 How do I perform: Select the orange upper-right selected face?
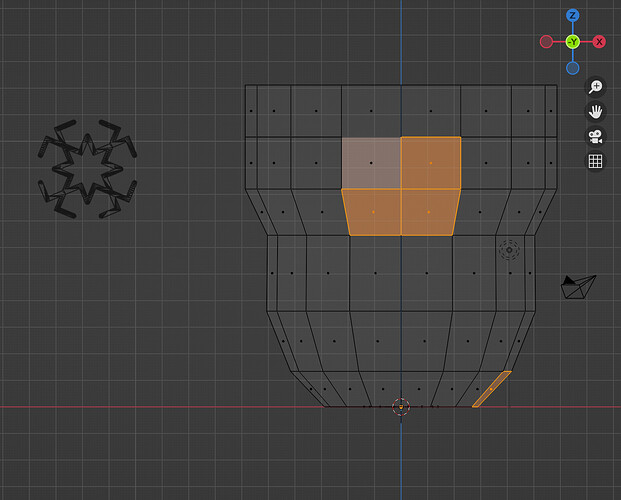pyautogui.click(x=431, y=163)
